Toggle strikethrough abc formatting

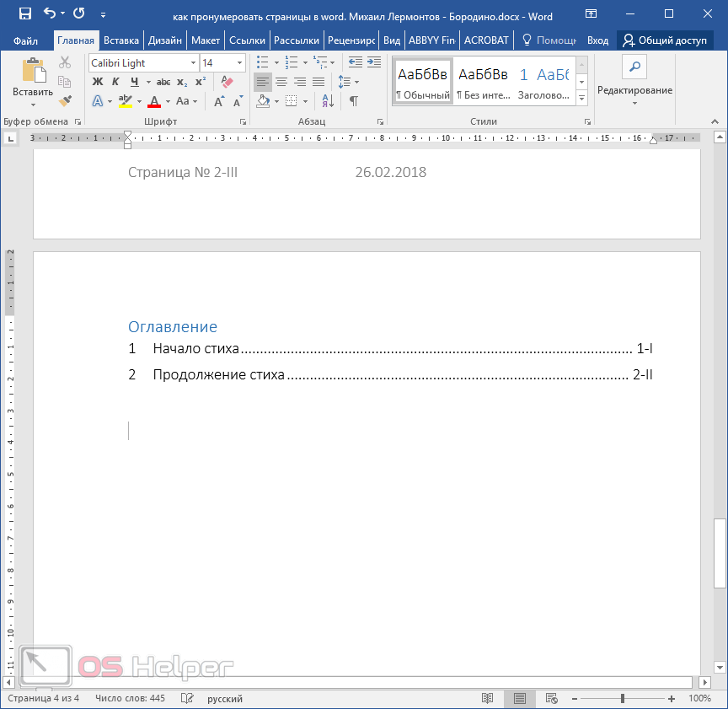[163, 83]
